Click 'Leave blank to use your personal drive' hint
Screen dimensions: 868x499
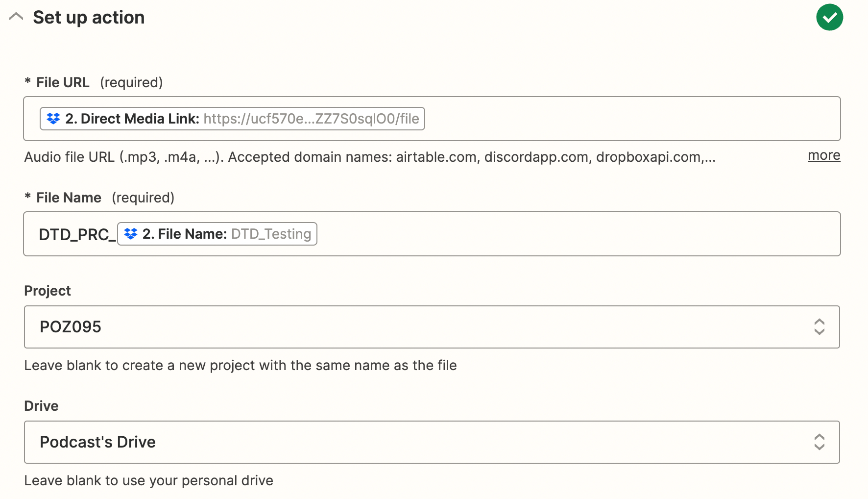pyautogui.click(x=149, y=480)
